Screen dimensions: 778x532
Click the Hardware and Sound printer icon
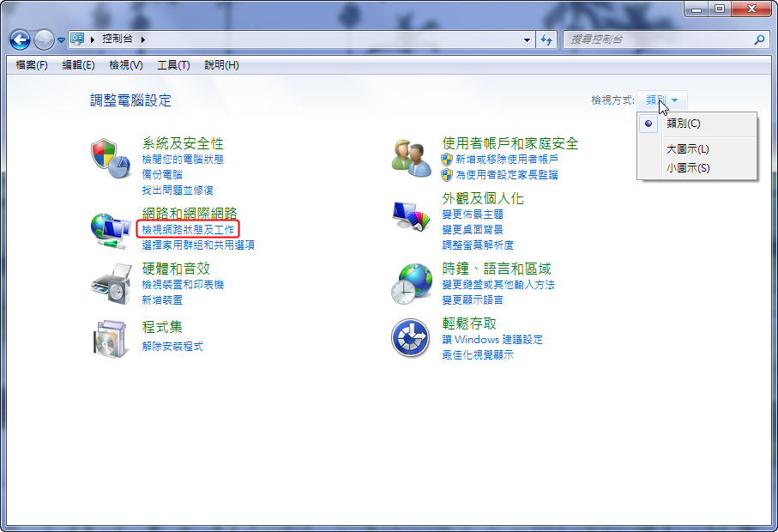(112, 284)
